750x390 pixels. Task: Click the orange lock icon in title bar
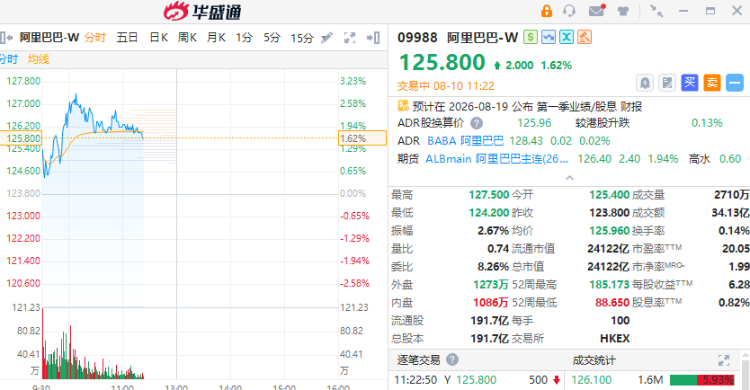(546, 11)
